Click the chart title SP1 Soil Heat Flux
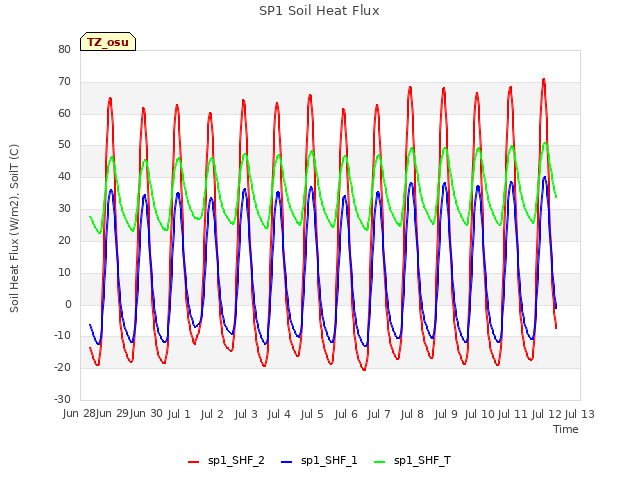640x480 pixels. tap(319, 11)
